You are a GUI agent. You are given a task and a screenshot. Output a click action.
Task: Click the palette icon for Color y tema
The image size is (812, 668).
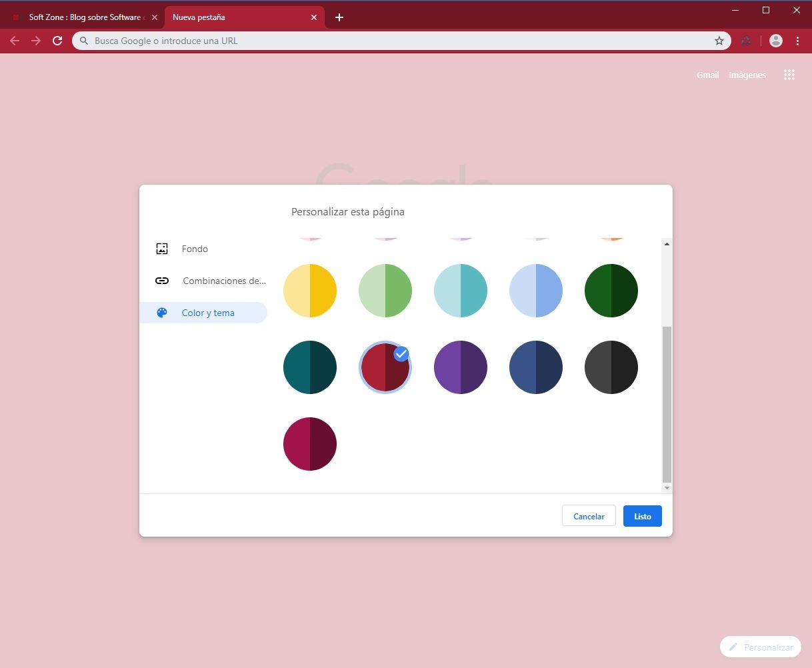tap(162, 313)
